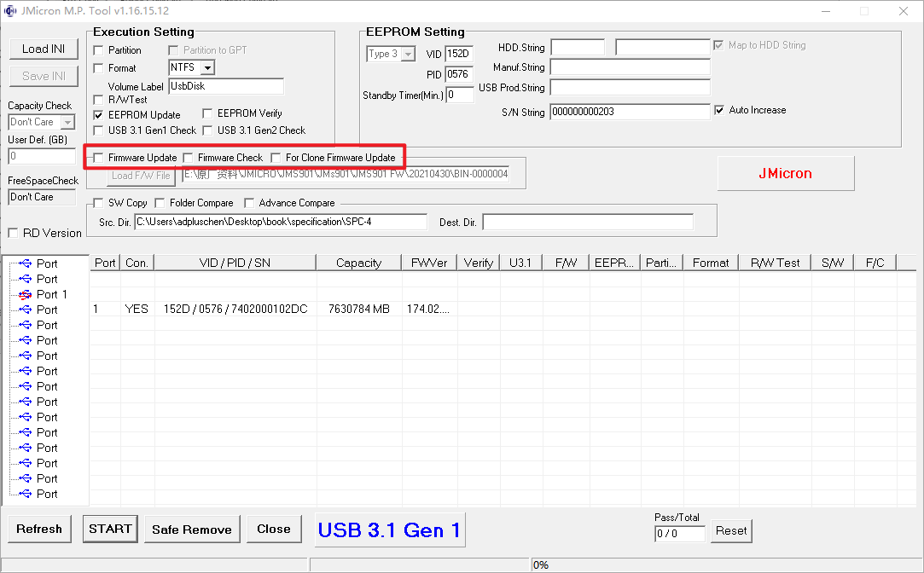Click the Close button at bottom
924x573 pixels.
pyautogui.click(x=274, y=529)
